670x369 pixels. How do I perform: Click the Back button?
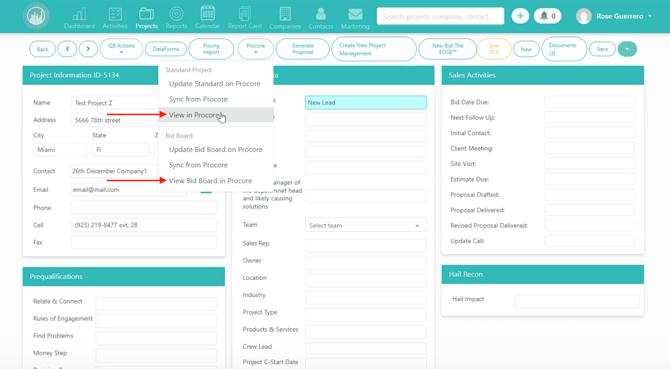click(42, 49)
